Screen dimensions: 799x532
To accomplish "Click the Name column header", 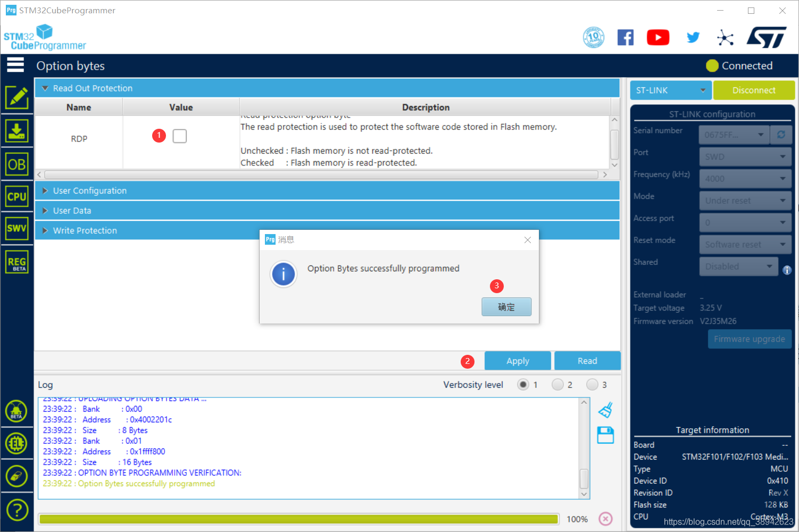I will tap(79, 107).
